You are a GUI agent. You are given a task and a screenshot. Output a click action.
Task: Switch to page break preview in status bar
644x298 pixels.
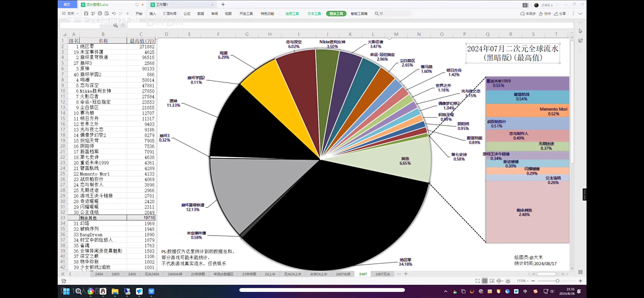click(x=492, y=281)
